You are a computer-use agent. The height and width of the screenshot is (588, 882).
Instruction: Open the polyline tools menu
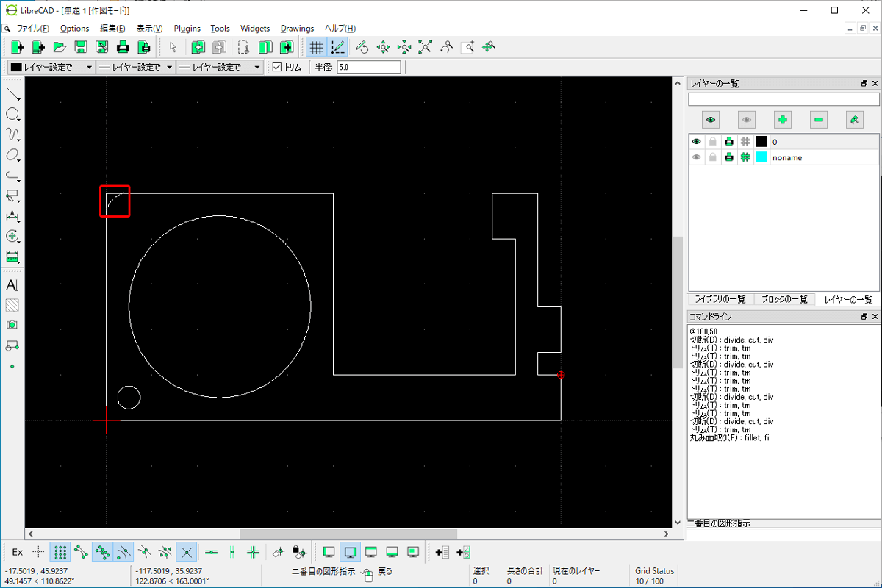[x=12, y=176]
